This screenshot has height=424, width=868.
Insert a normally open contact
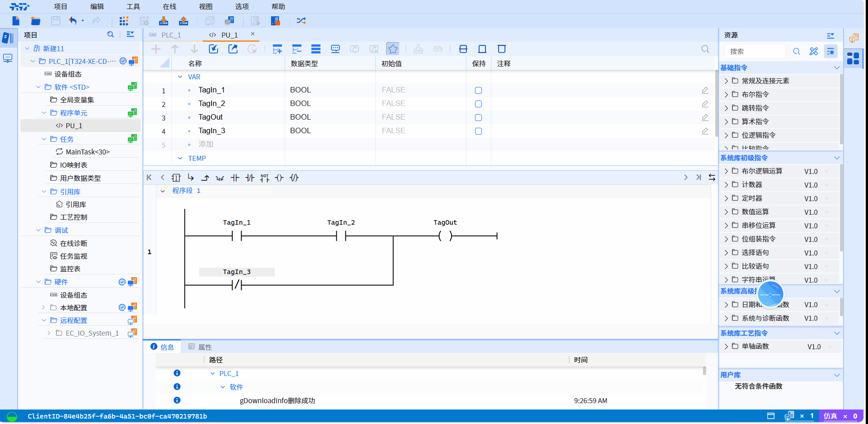click(235, 178)
